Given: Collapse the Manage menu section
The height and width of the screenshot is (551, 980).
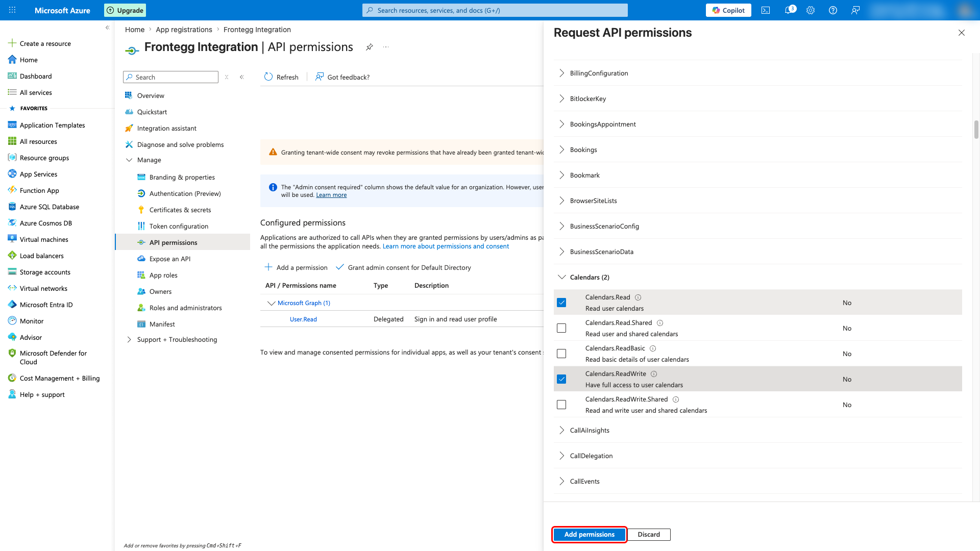Looking at the screenshot, I should pos(129,160).
